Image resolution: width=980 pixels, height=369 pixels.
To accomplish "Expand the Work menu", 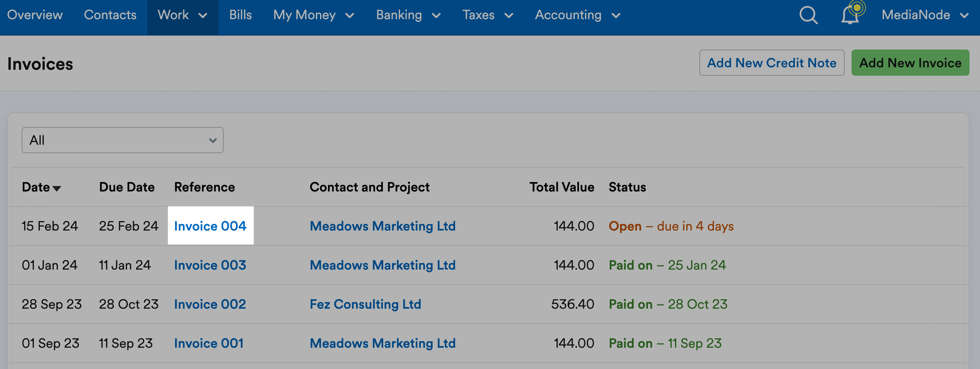I will pos(183,15).
